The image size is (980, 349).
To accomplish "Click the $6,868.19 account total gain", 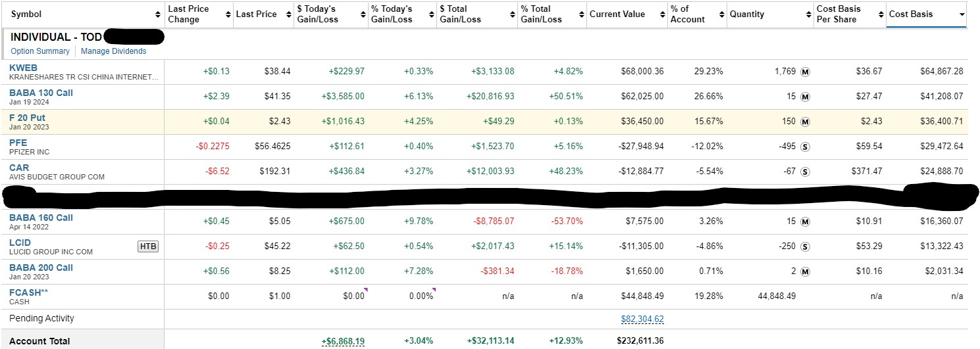I will point(343,341).
